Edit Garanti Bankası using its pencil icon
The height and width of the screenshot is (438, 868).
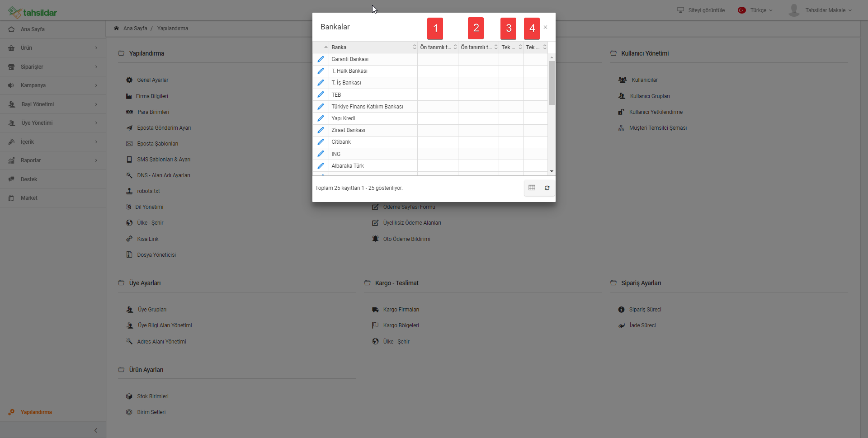pos(321,59)
